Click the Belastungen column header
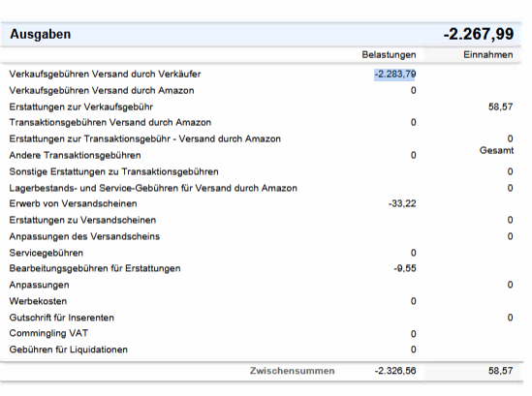The height and width of the screenshot is (396, 532). point(389,54)
